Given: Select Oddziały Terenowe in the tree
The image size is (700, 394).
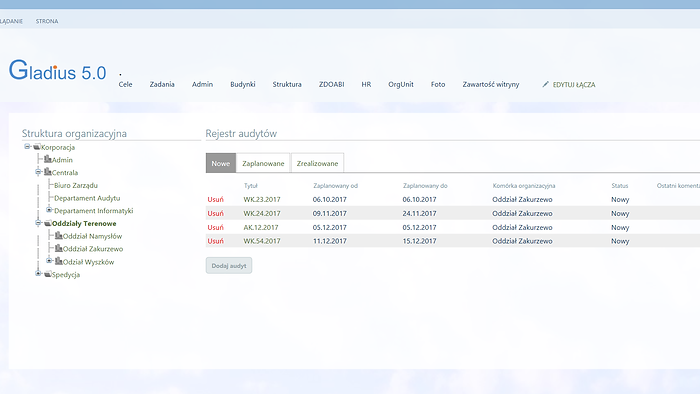Looking at the screenshot, I should click(84, 224).
